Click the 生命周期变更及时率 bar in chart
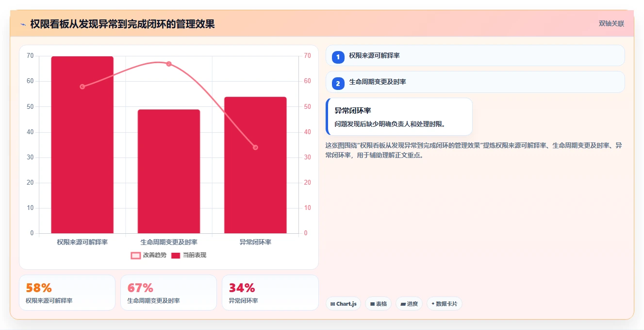The height and width of the screenshot is (330, 644). [x=169, y=172]
